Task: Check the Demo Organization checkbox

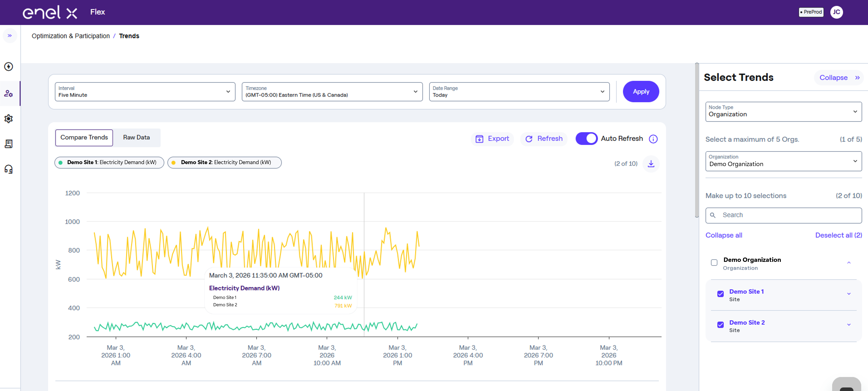Action: tap(714, 262)
